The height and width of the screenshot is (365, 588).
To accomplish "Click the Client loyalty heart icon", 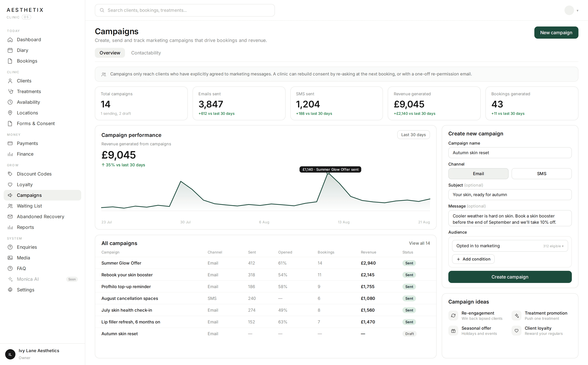I will (x=516, y=331).
